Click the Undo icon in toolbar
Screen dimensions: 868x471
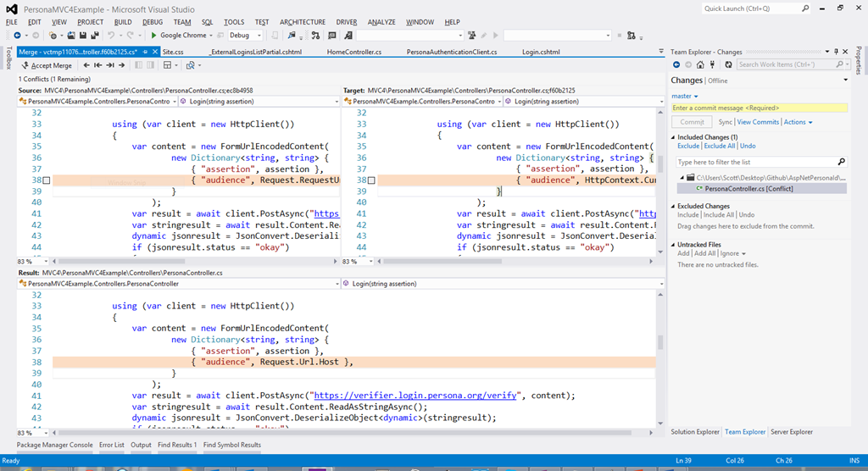[x=111, y=36]
